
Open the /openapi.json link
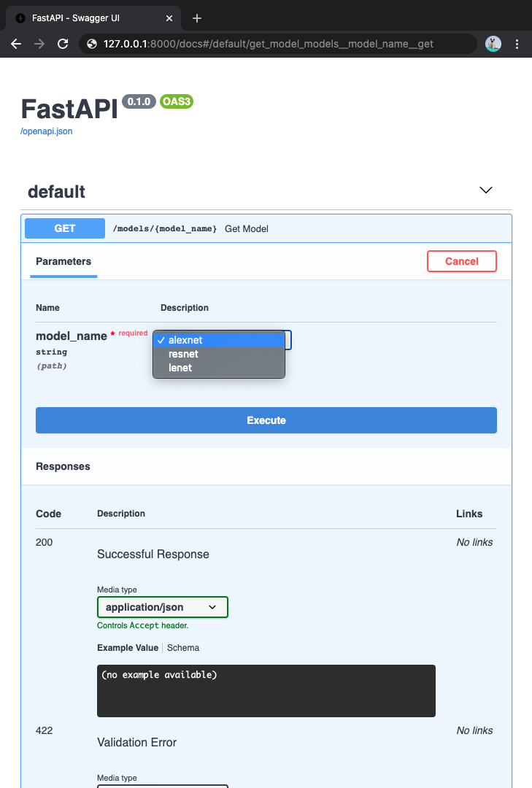[45, 131]
